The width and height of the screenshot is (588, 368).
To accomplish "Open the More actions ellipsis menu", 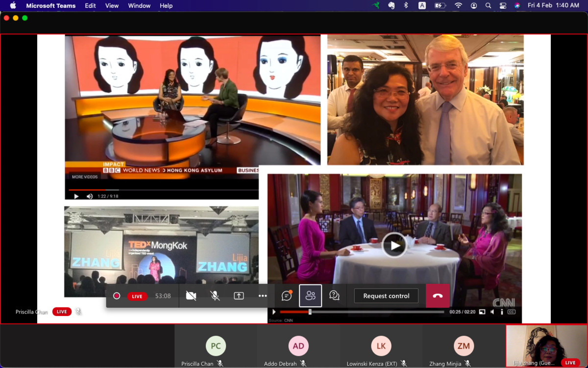I will coord(263,296).
